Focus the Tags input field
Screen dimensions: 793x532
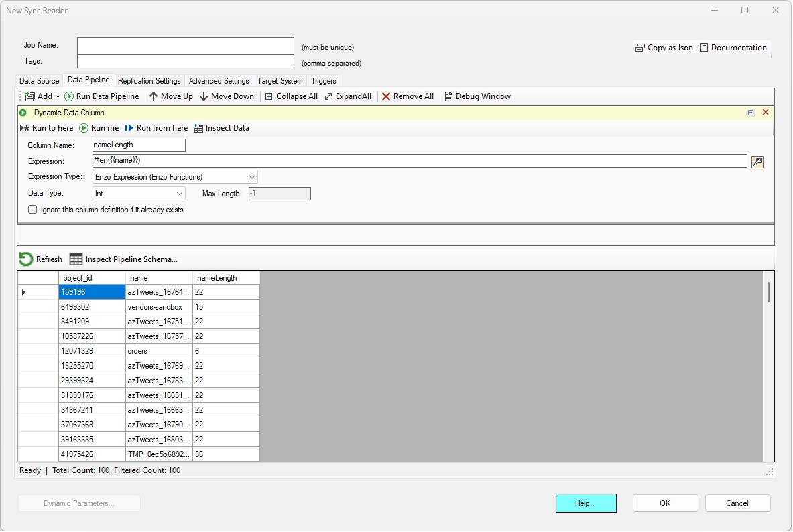pyautogui.click(x=186, y=61)
